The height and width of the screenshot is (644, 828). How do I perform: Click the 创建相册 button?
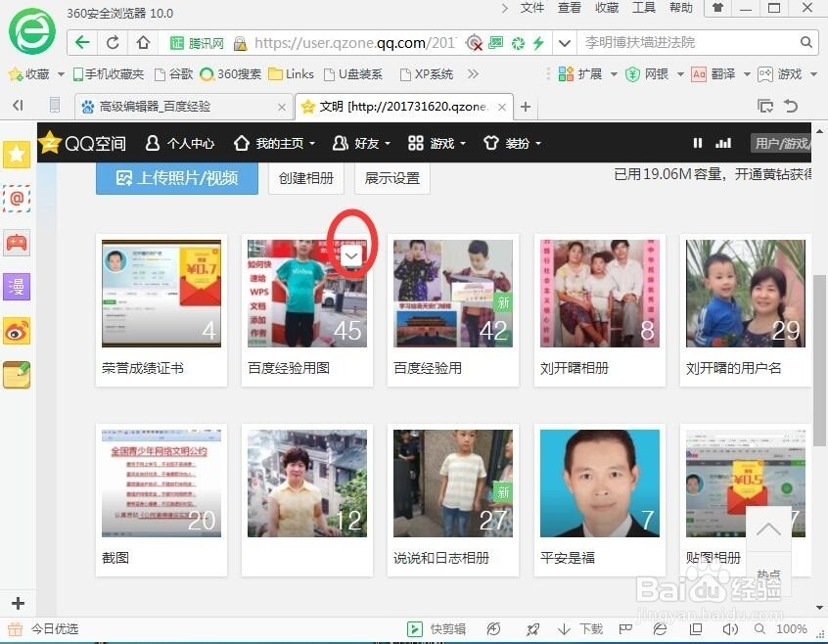pyautogui.click(x=307, y=179)
